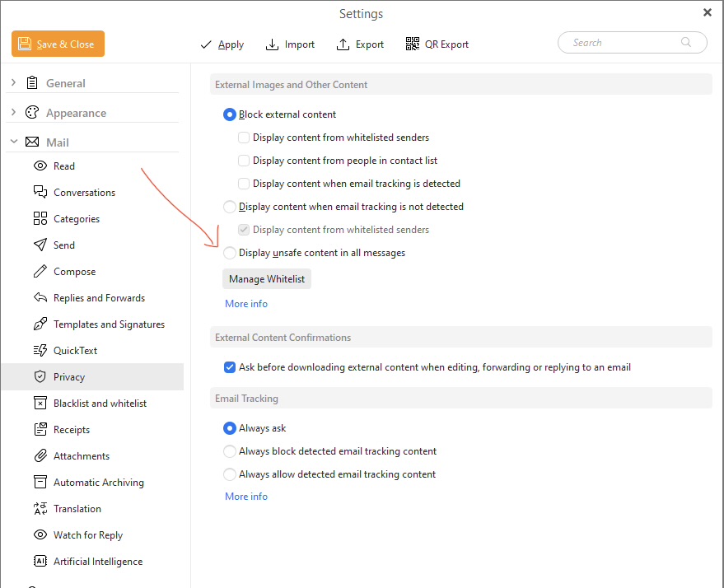Viewport: 724px width, 588px height.
Task: Close the Settings window
Action: click(x=707, y=12)
